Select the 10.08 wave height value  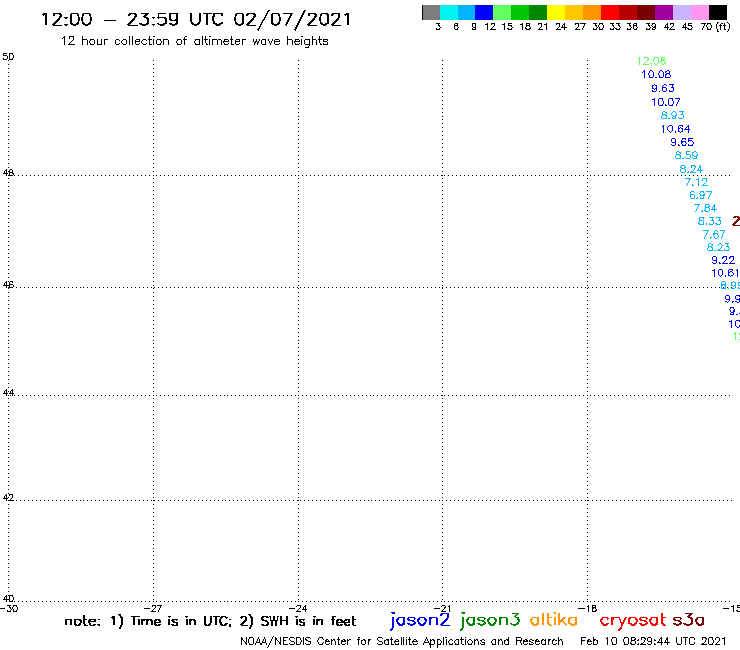tap(656, 74)
